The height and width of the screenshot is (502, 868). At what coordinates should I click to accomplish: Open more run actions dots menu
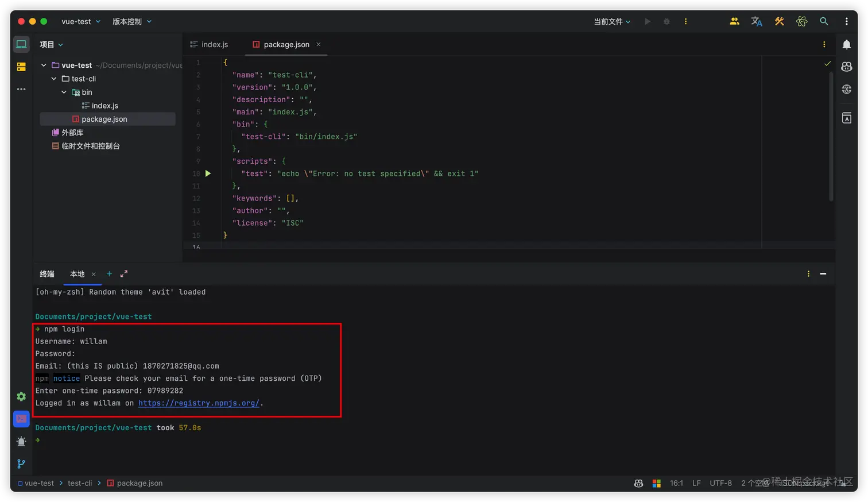point(685,21)
